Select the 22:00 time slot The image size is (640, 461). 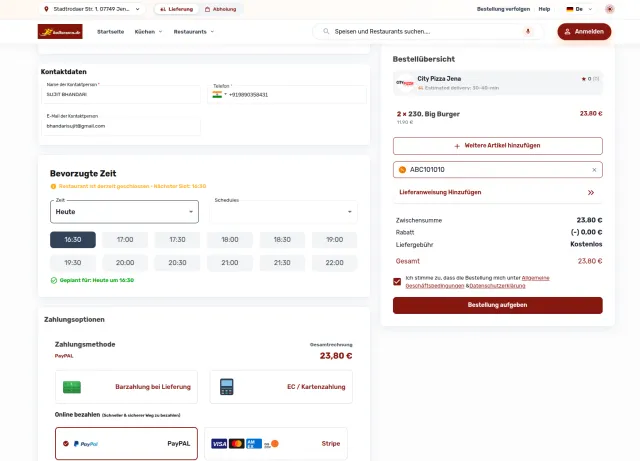pos(334,263)
